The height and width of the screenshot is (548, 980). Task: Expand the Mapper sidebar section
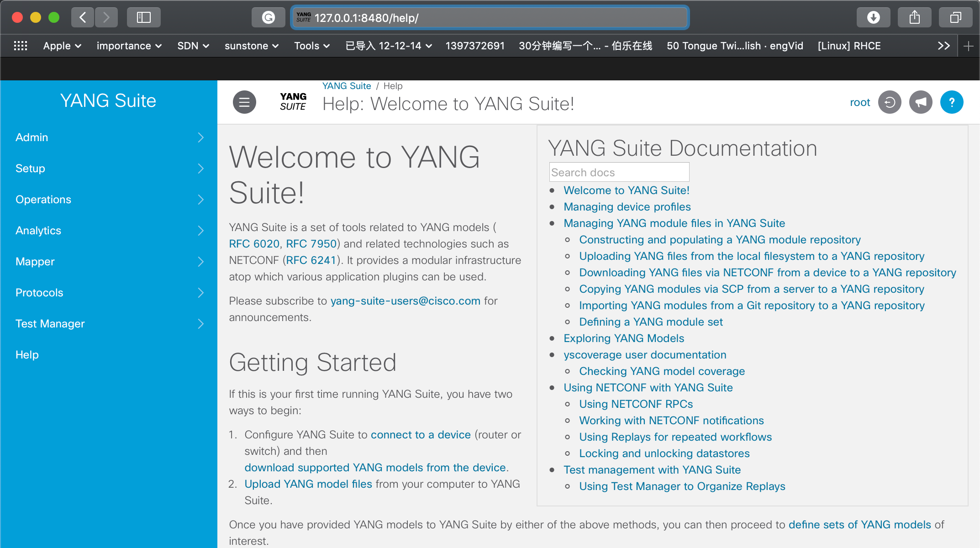(109, 262)
